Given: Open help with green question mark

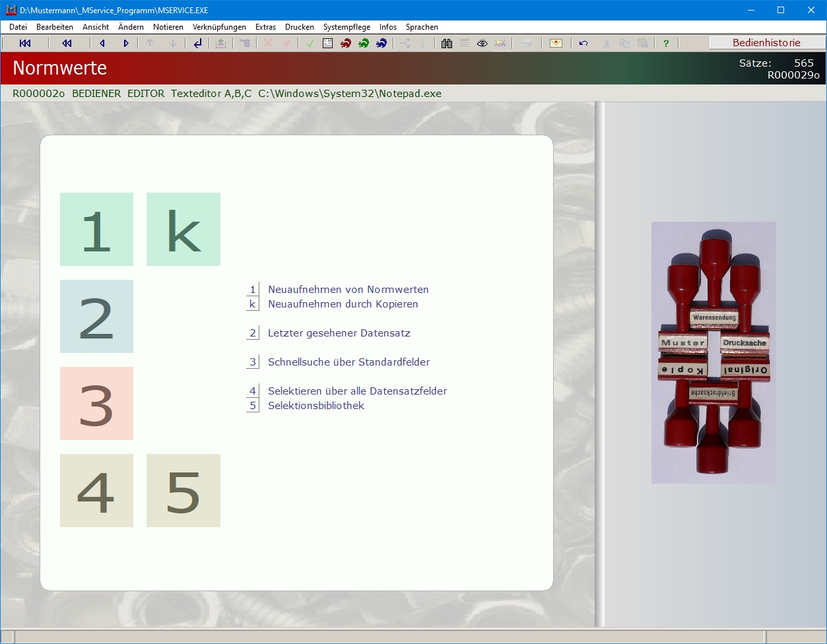Looking at the screenshot, I should (666, 44).
